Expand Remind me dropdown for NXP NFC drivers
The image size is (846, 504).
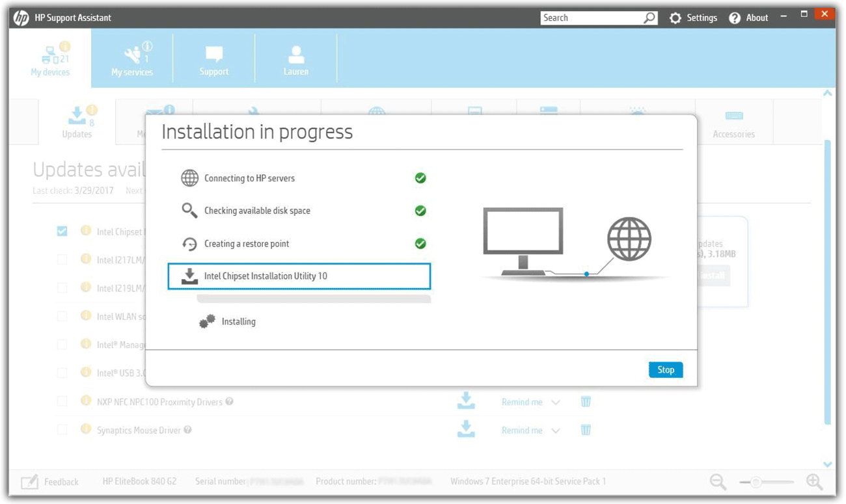[x=555, y=403]
